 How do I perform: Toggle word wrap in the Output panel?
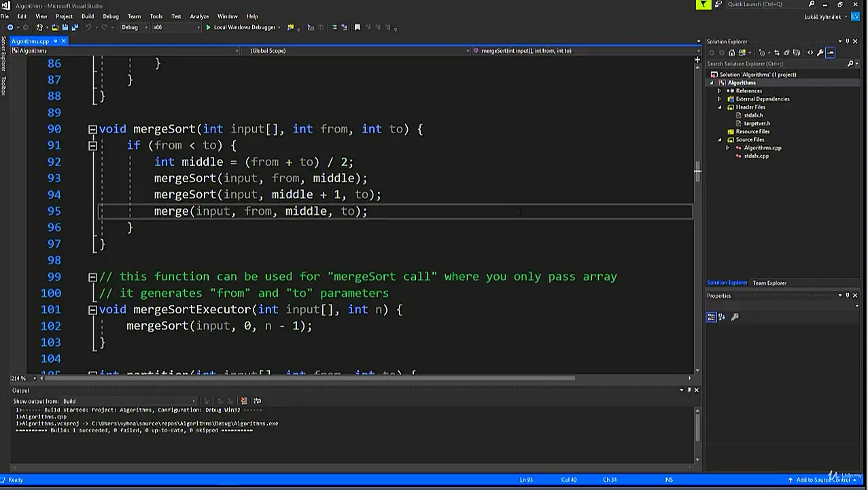click(257, 401)
